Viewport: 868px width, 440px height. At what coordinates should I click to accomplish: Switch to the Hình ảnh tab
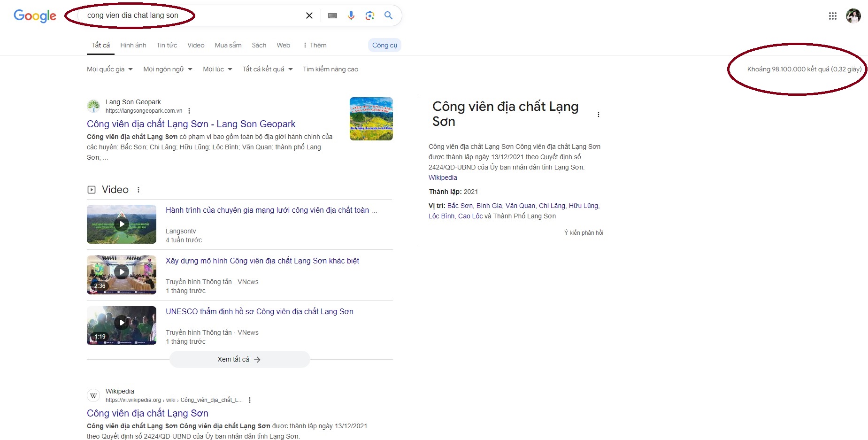tap(133, 45)
